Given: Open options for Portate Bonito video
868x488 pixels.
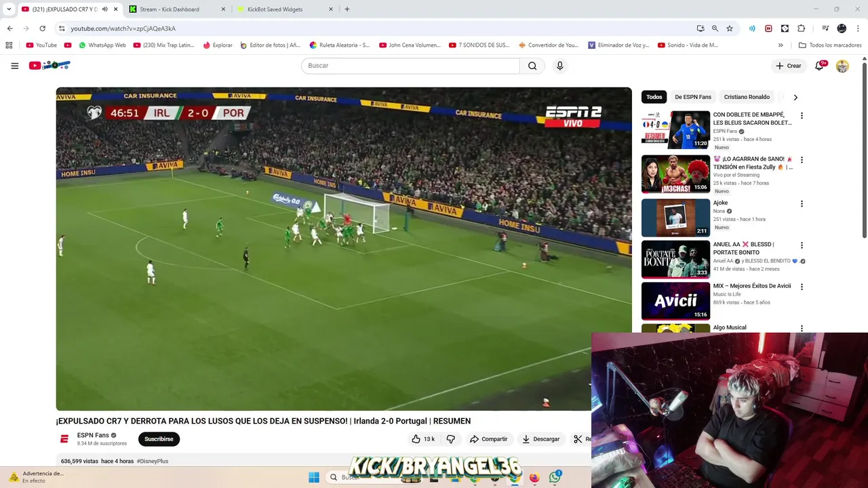Looking at the screenshot, I should tap(802, 245).
